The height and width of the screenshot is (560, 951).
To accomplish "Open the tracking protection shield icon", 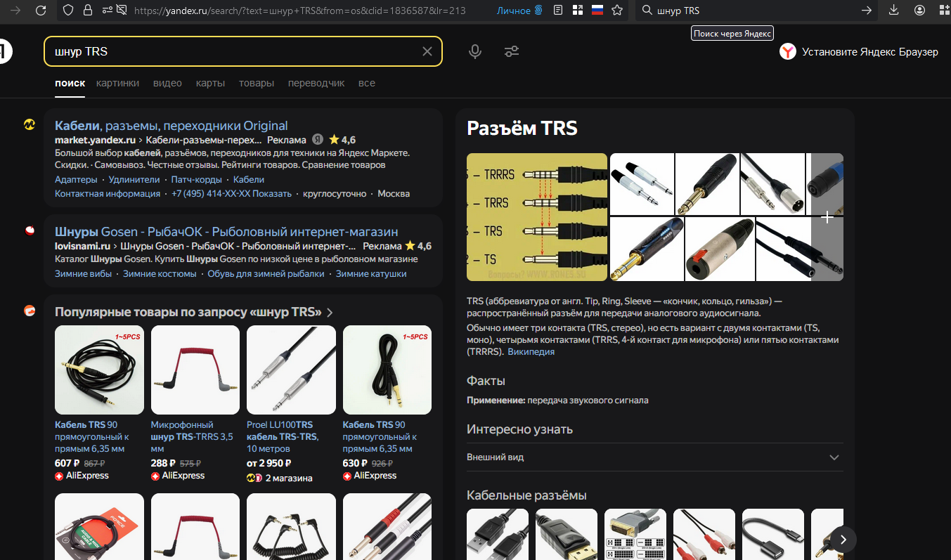I will click(68, 11).
